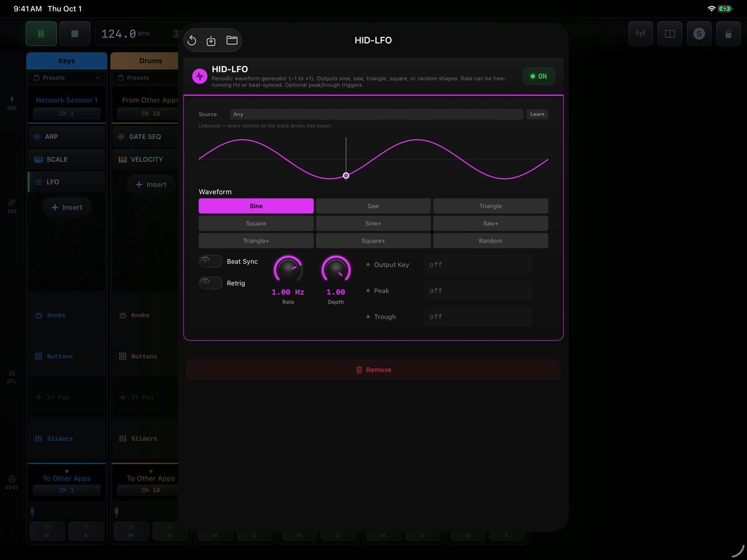Image resolution: width=747 pixels, height=560 pixels.
Task: Toggle the split panel layout icon
Action: tap(670, 34)
